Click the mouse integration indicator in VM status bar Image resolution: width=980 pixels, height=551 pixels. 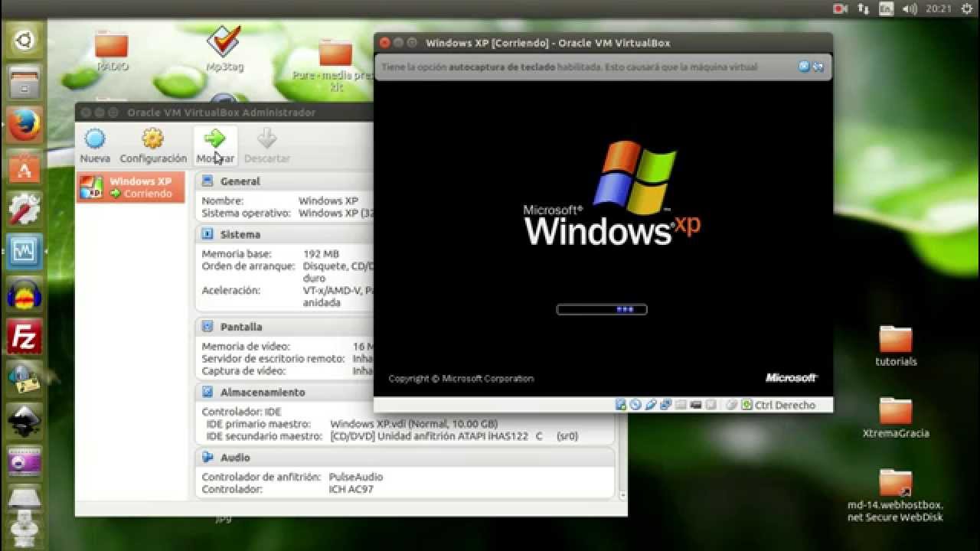click(x=731, y=405)
